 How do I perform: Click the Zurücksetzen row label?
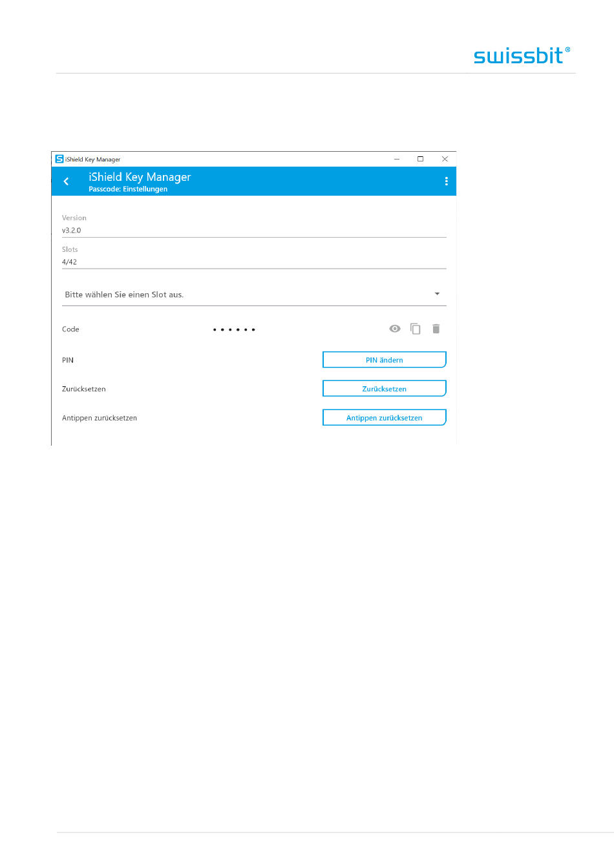[x=84, y=389]
